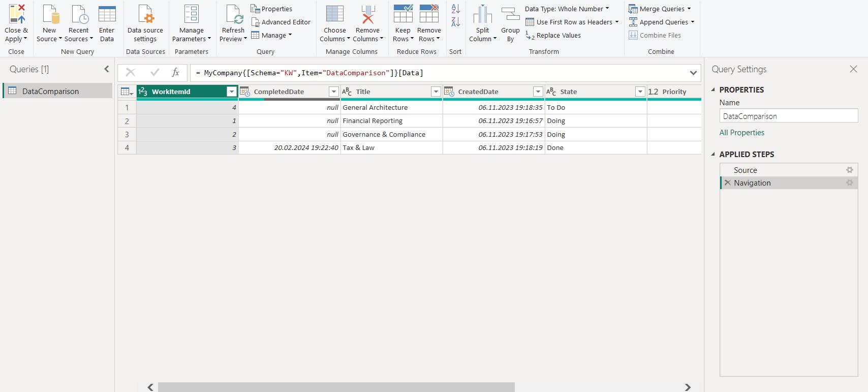Open Data source settings
Image resolution: width=868 pixels, height=392 pixels.
(x=145, y=23)
